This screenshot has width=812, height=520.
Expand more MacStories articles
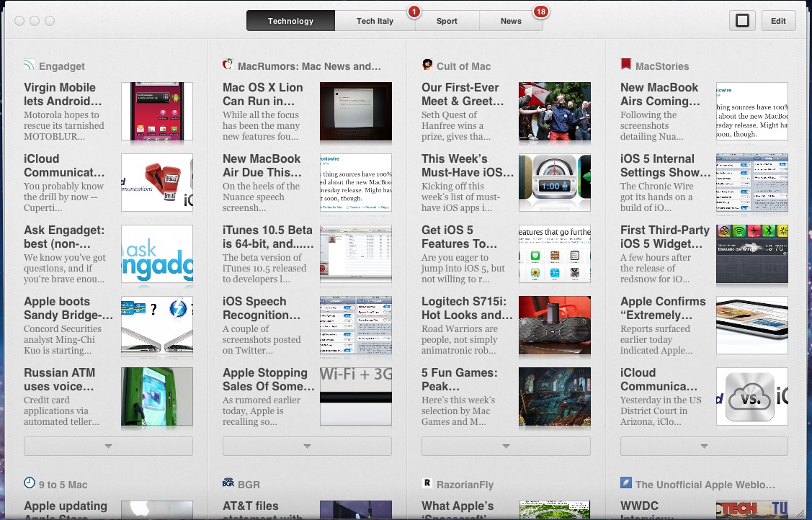(x=705, y=446)
